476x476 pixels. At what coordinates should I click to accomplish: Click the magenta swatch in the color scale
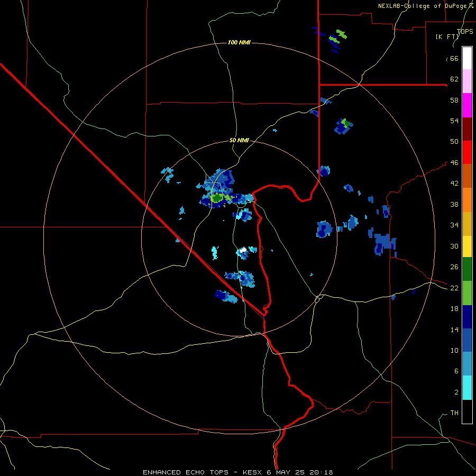(x=467, y=105)
